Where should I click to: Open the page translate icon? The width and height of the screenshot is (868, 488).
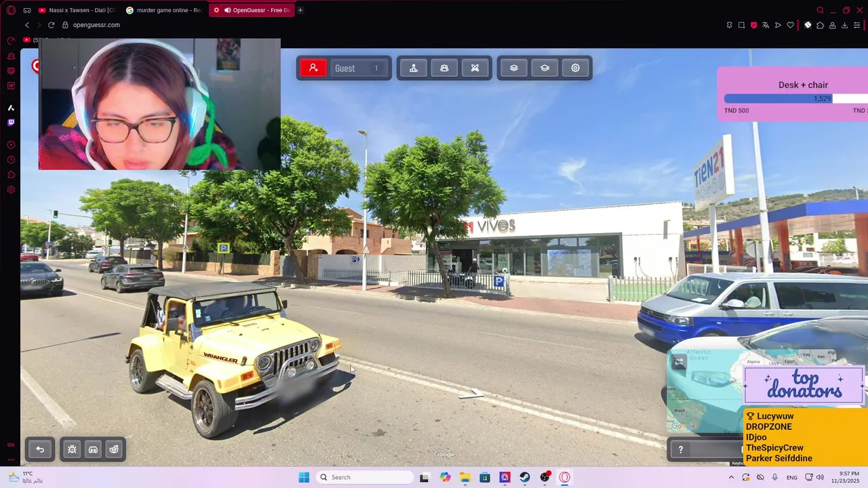tap(766, 25)
